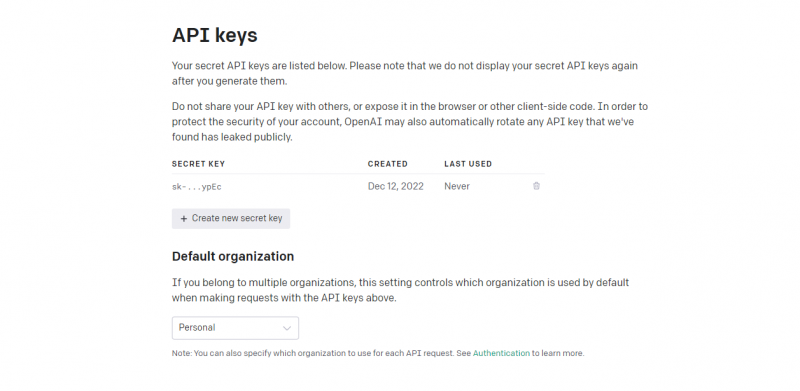Screen dimensions: 800x391
Task: Select the sk-...ypEc secret key text
Action: [196, 187]
